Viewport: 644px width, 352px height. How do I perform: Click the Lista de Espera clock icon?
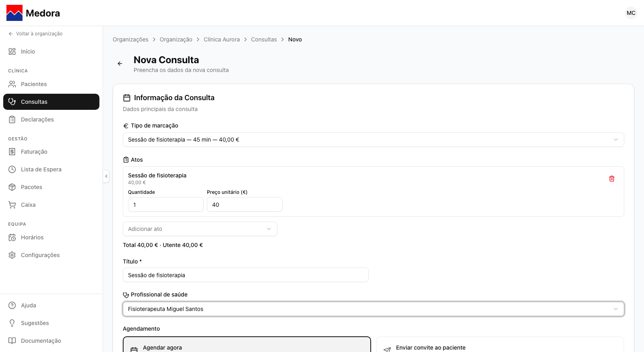12,169
